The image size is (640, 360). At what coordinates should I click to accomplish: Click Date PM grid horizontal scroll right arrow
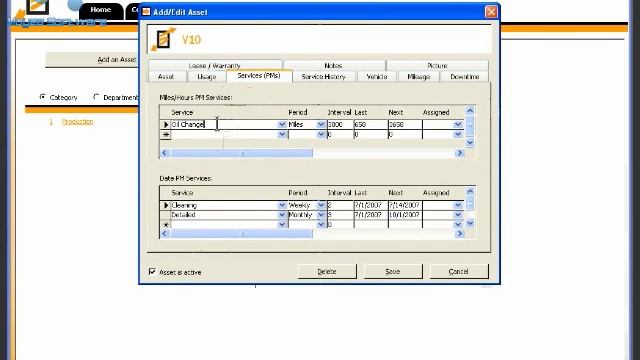(460, 233)
